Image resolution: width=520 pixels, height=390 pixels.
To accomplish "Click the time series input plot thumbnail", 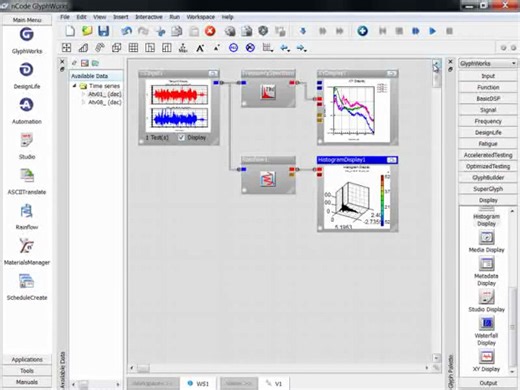I will pyautogui.click(x=179, y=105).
